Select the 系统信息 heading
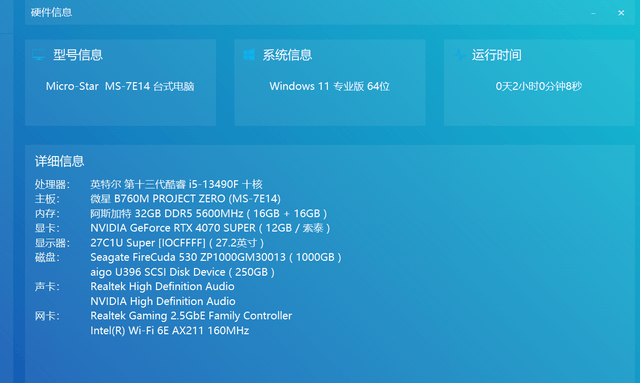 tap(287, 55)
